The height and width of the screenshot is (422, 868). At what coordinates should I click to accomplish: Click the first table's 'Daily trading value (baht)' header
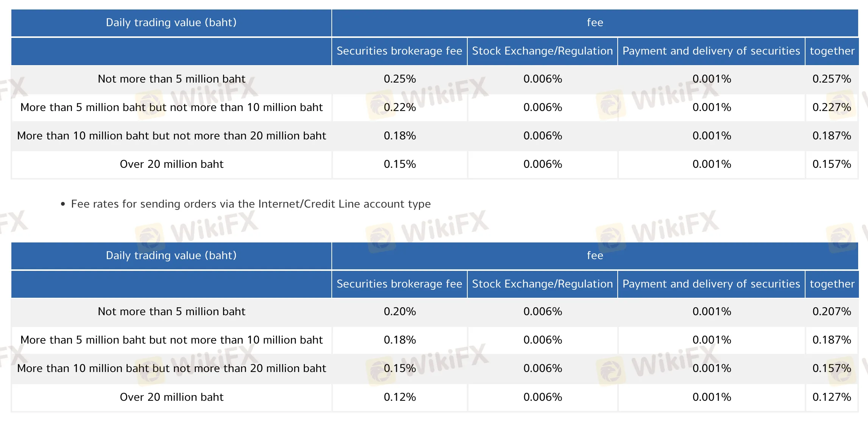pyautogui.click(x=171, y=23)
